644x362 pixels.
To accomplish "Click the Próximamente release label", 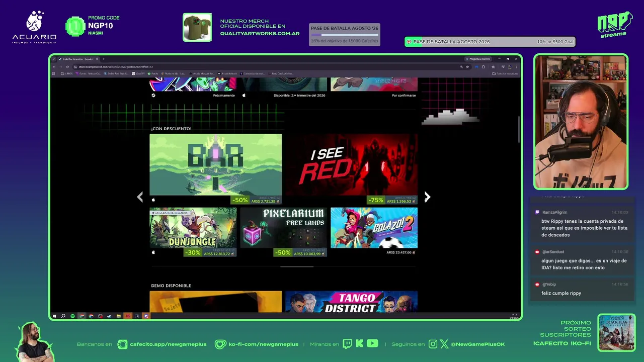I will pyautogui.click(x=224, y=96).
